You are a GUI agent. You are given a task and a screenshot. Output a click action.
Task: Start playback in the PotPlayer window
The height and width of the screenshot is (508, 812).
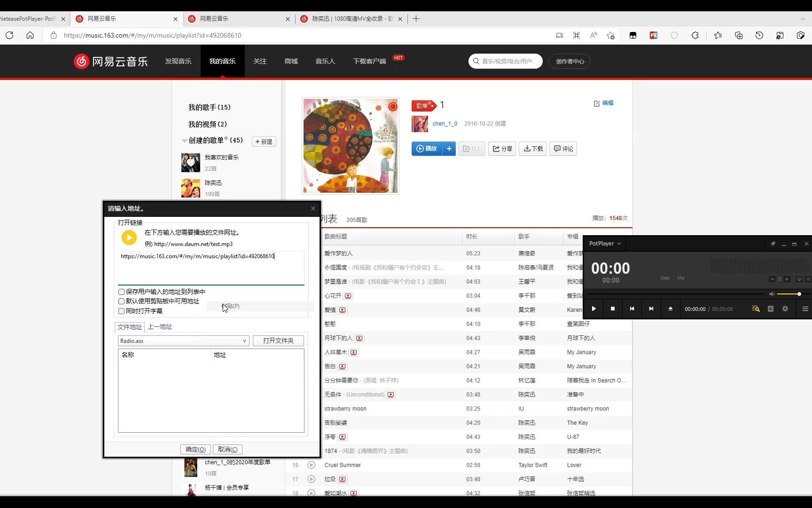click(593, 309)
